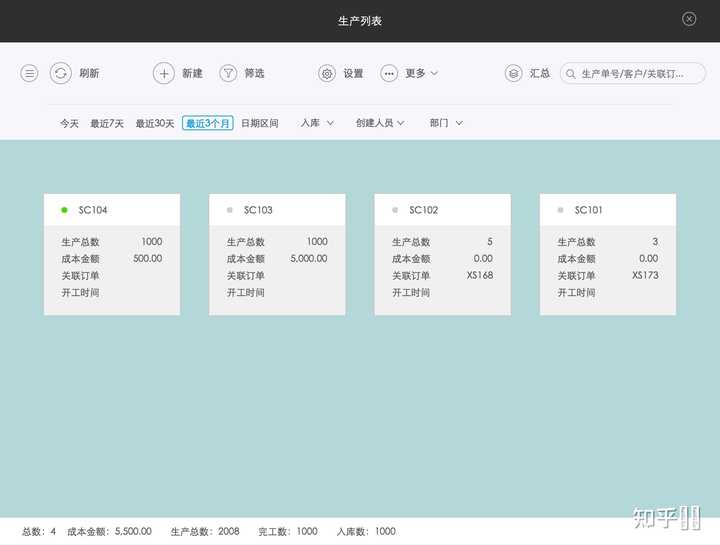Click the funnel icon for 筛选
Image resolution: width=720 pixels, height=545 pixels.
pos(228,73)
